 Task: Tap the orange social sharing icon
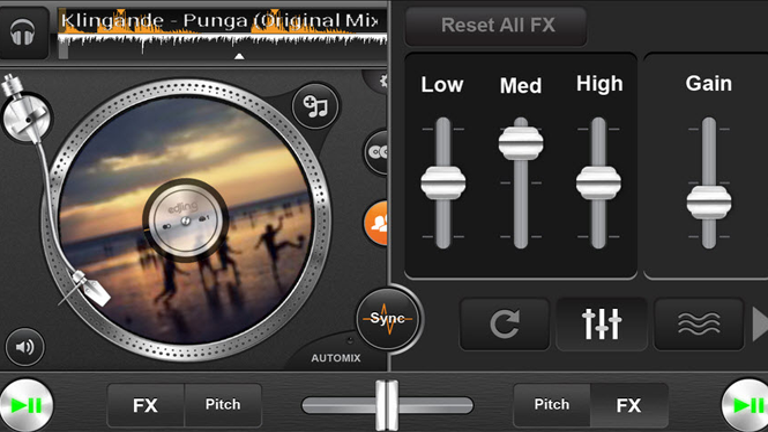(x=376, y=223)
